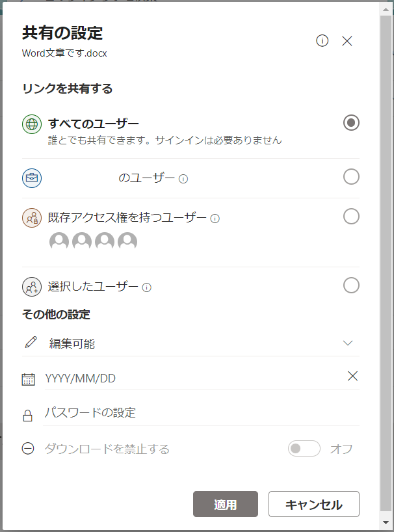Click the キャンセル button
The width and height of the screenshot is (394, 532).
click(314, 504)
